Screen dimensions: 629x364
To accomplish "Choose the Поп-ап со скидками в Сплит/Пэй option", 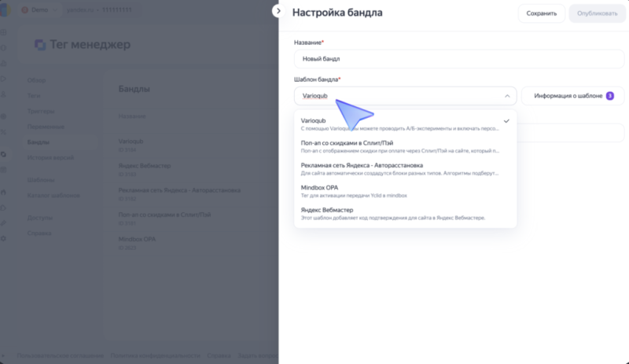I will 405,146.
